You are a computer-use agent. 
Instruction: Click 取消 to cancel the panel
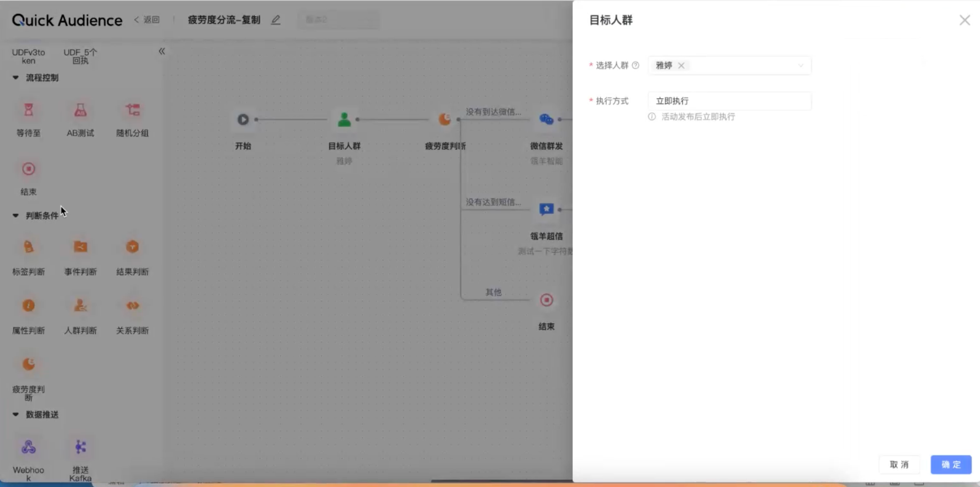click(899, 464)
